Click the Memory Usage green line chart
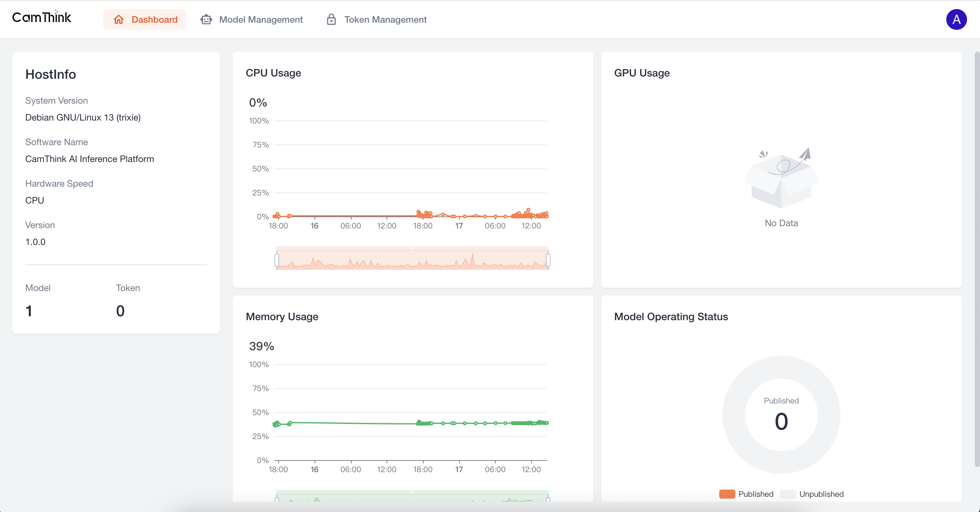980x512 pixels. (354, 423)
